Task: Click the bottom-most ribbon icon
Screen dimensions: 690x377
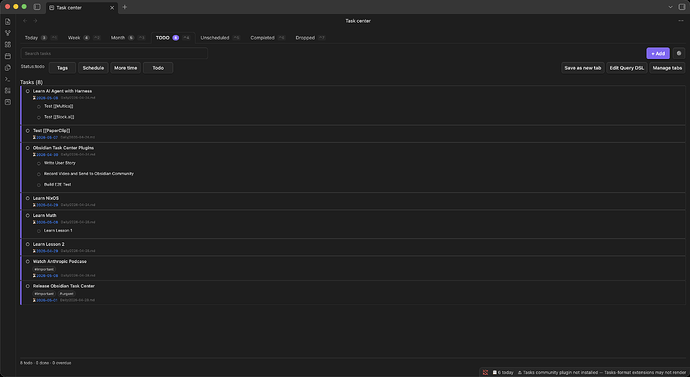Action: pyautogui.click(x=7, y=102)
